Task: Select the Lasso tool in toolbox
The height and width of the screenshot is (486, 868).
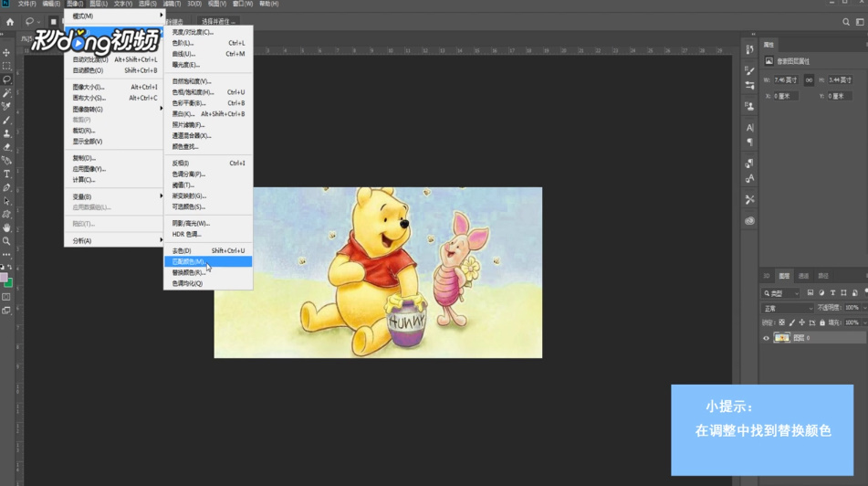Action: point(6,79)
